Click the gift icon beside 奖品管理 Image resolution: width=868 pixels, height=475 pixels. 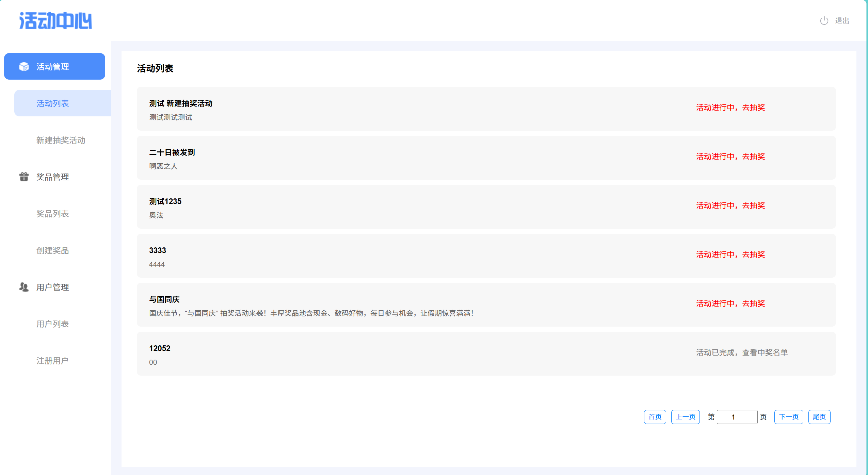24,177
